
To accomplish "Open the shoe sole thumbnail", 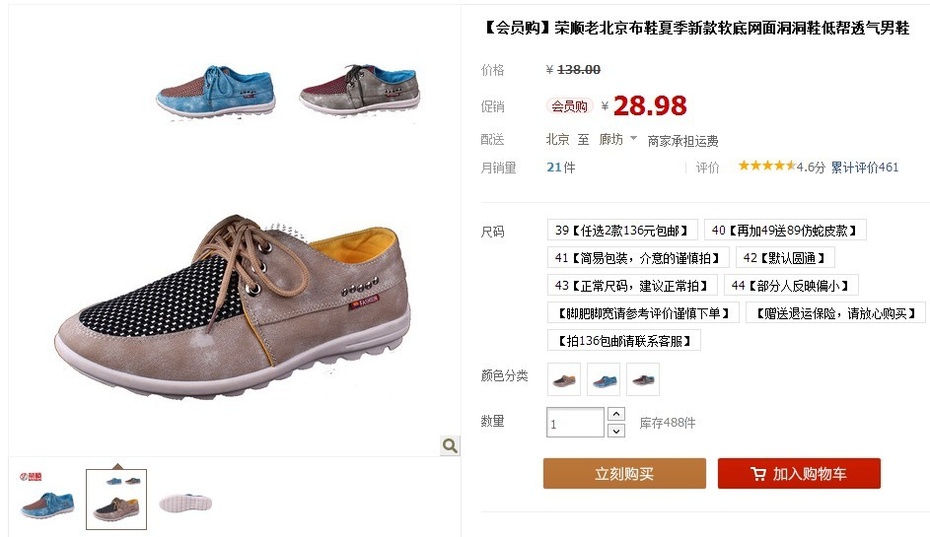I will [186, 502].
